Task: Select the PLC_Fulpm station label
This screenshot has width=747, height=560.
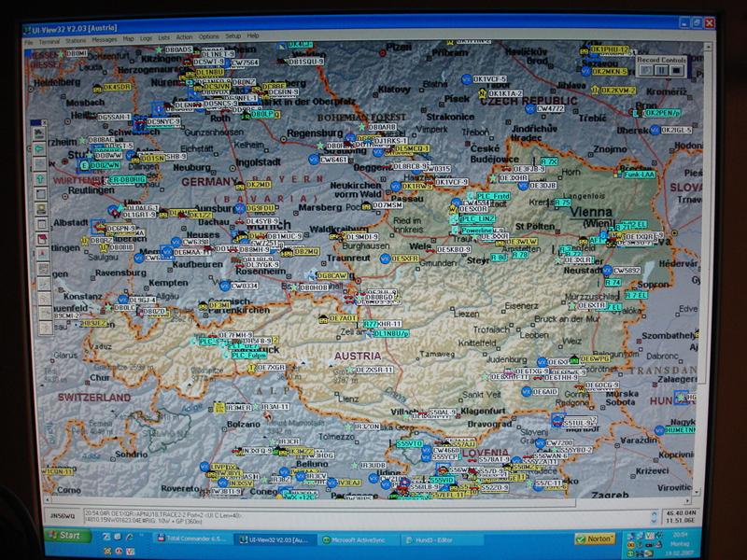Action: pos(248,356)
